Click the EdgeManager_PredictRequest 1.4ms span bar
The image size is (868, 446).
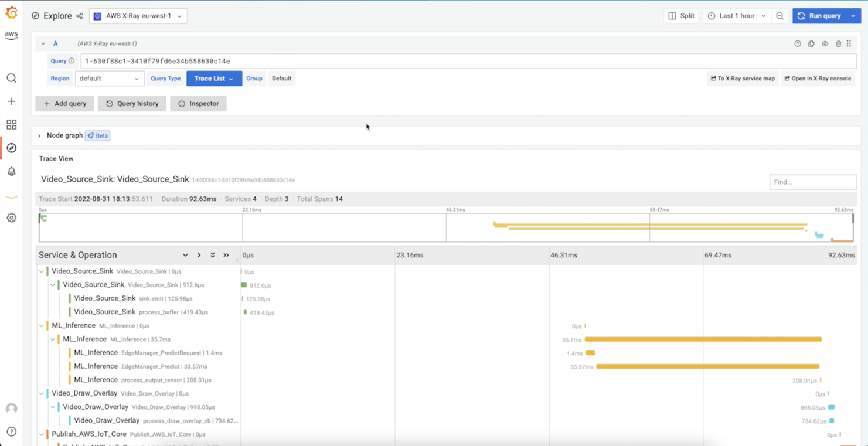click(591, 353)
